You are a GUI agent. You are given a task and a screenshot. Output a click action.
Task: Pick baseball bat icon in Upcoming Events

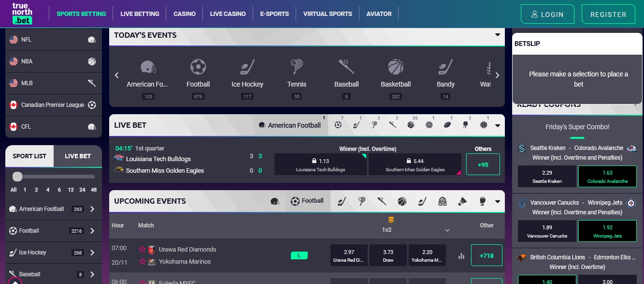pos(382,201)
